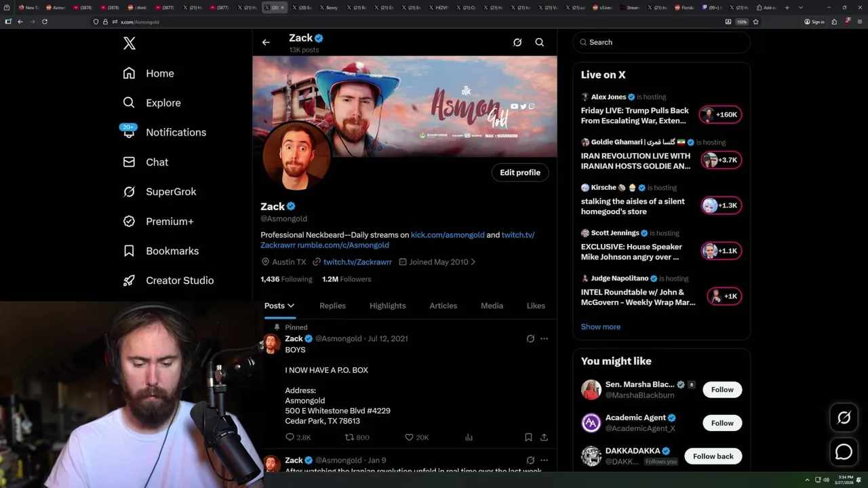Open Notifications in the sidebar
Screen dimensions: 868x488
(164, 132)
